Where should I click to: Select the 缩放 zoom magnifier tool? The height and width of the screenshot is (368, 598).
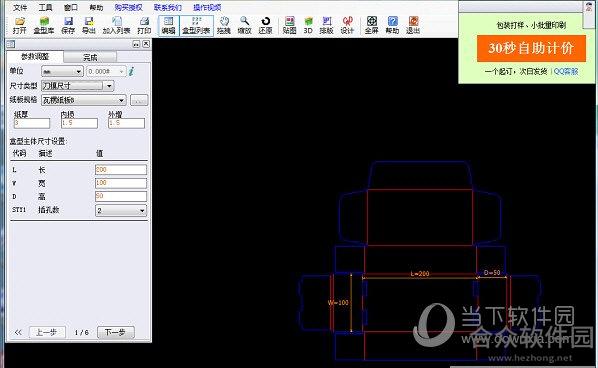point(244,25)
